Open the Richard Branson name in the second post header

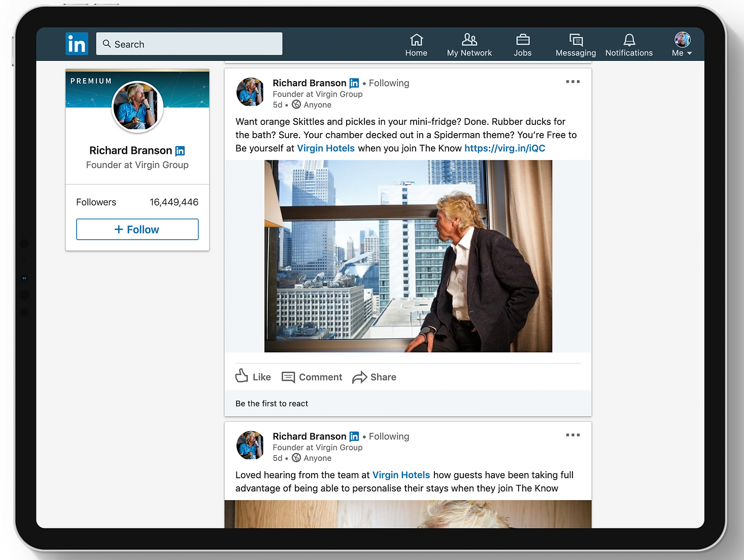click(310, 436)
